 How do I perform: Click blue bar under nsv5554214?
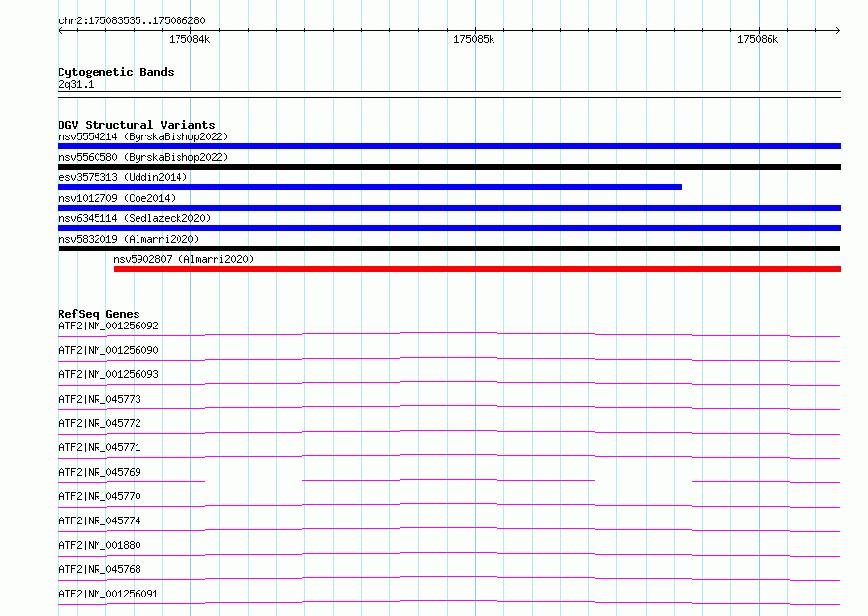tap(449, 146)
